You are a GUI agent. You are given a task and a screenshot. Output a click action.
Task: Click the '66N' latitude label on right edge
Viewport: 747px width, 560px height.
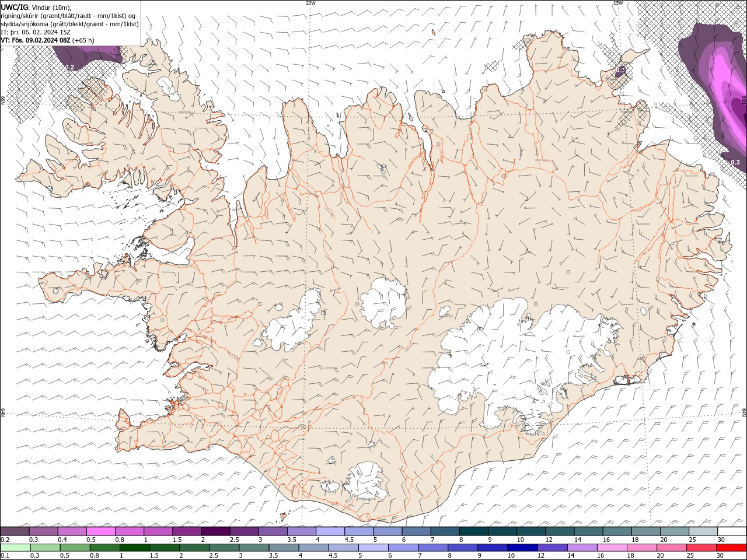coord(744,100)
